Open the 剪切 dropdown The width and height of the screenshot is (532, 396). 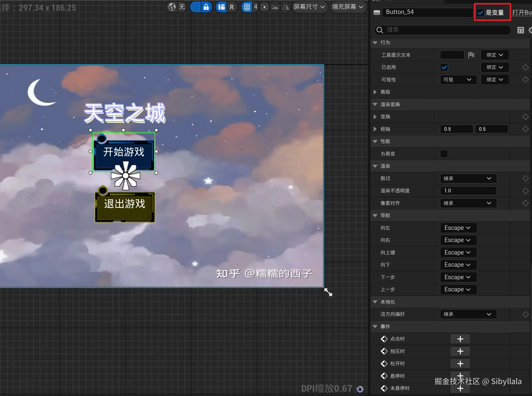click(468, 178)
